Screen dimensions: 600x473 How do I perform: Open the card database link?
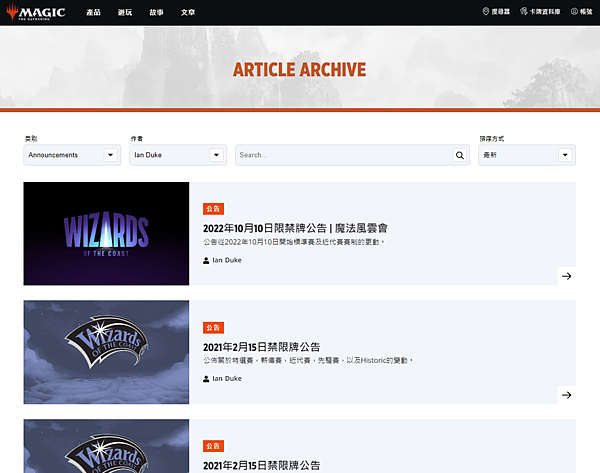(540, 11)
